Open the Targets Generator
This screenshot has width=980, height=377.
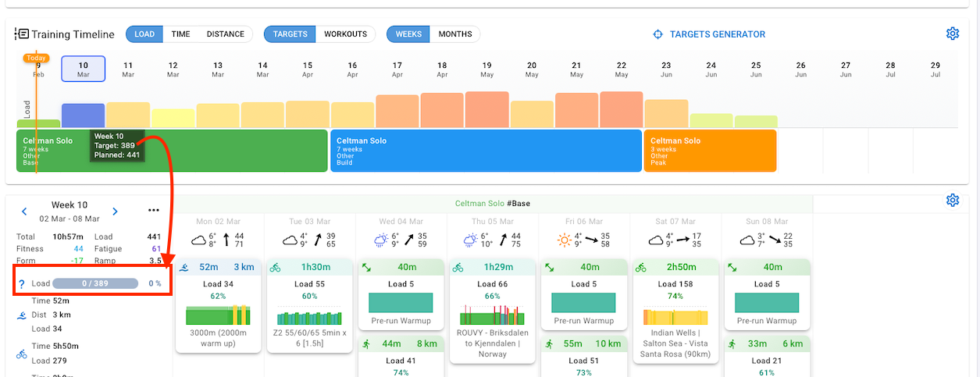coord(708,34)
